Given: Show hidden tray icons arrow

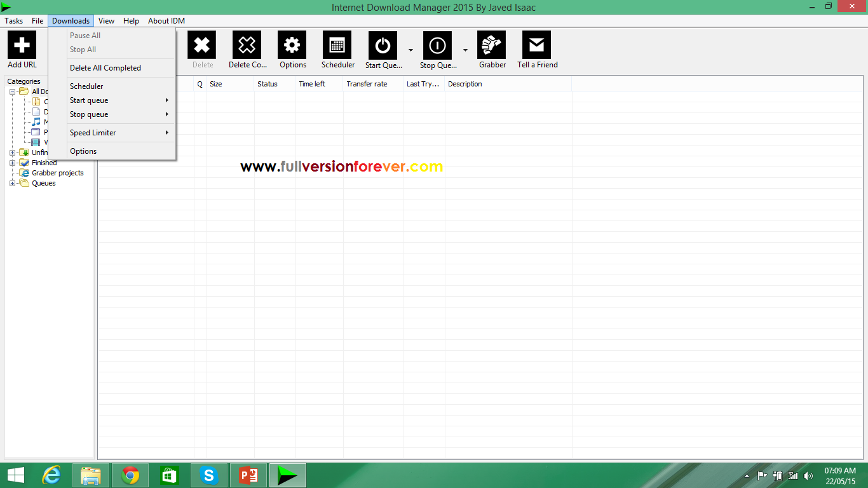Looking at the screenshot, I should (x=747, y=476).
